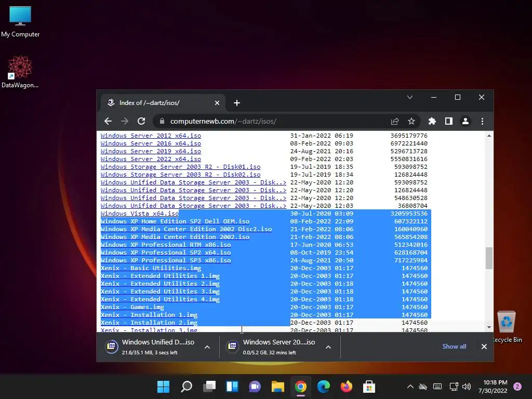Open the notification badge showing 2
The height and width of the screenshot is (399, 532).
click(517, 387)
